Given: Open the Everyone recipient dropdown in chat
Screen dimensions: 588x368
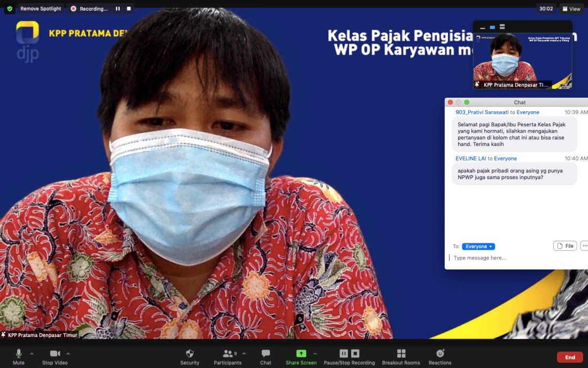Looking at the screenshot, I should coord(478,247).
